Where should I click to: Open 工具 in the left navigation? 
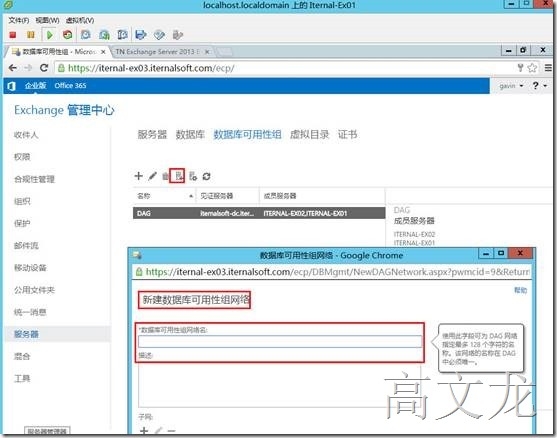pos(22,379)
